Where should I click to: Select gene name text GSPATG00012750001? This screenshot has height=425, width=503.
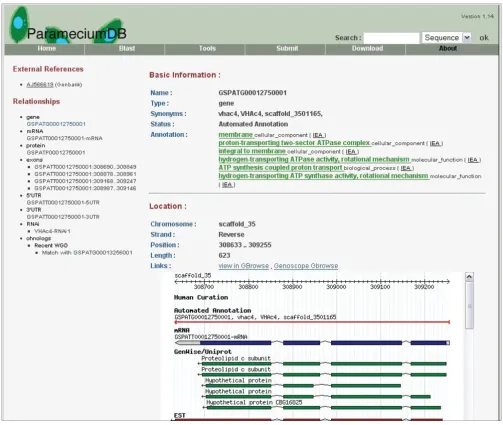click(x=252, y=93)
